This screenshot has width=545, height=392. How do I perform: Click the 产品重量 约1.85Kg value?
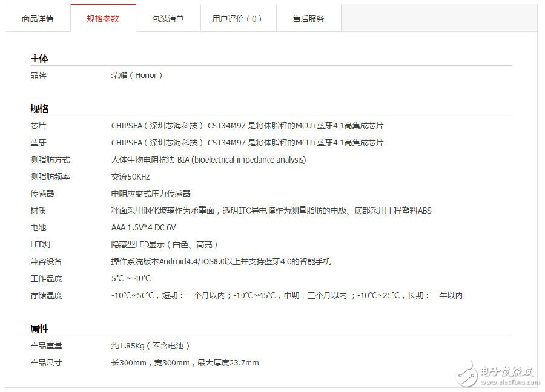[x=151, y=345]
